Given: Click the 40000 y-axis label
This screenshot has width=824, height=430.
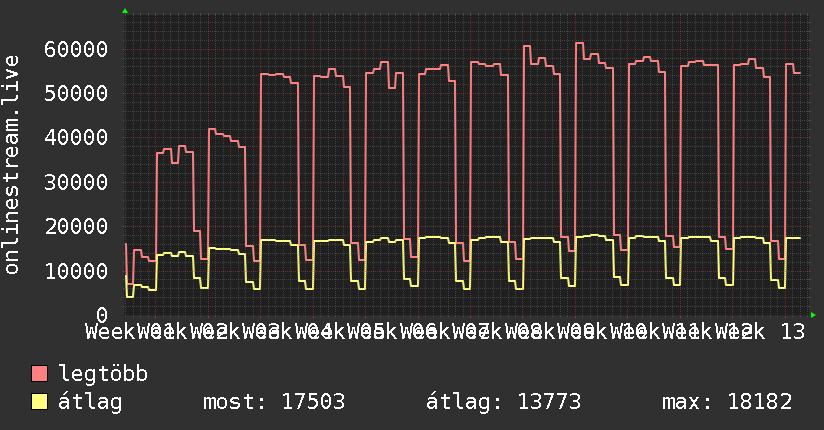Looking at the screenshot, I should (76, 138).
